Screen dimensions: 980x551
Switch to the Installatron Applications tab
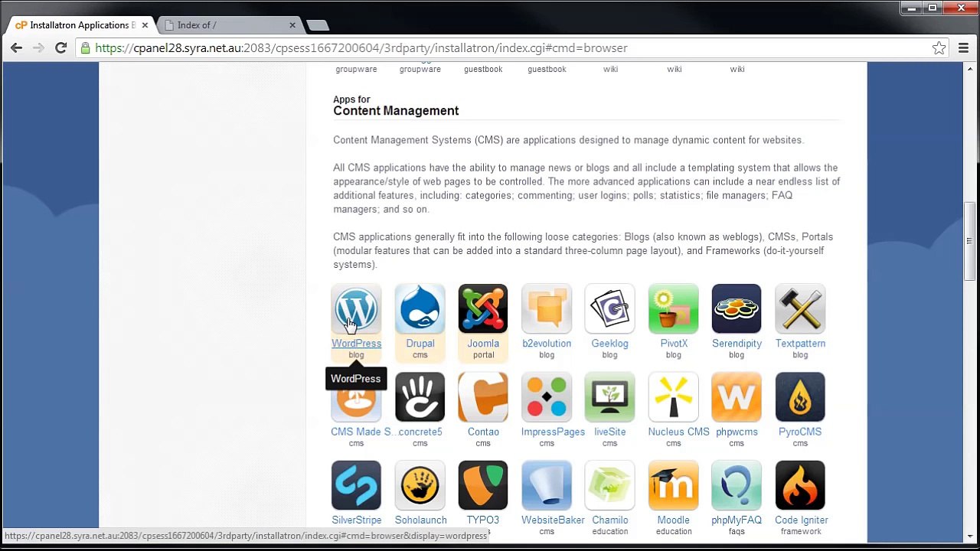[81, 25]
